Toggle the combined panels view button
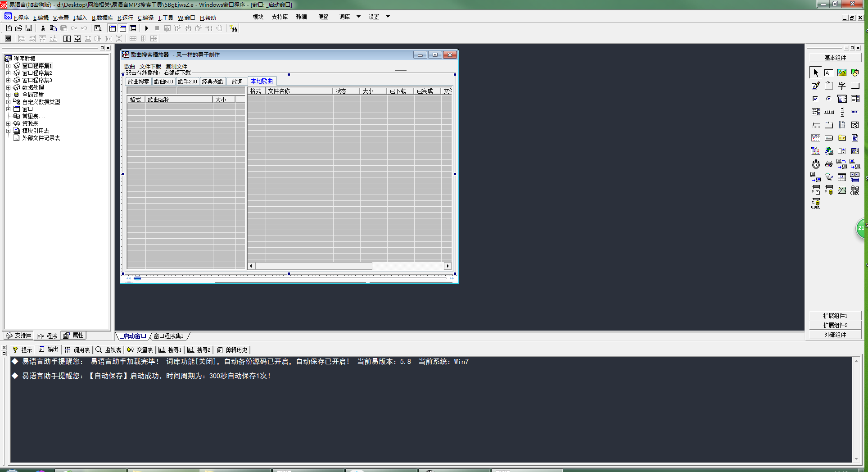 click(x=133, y=28)
